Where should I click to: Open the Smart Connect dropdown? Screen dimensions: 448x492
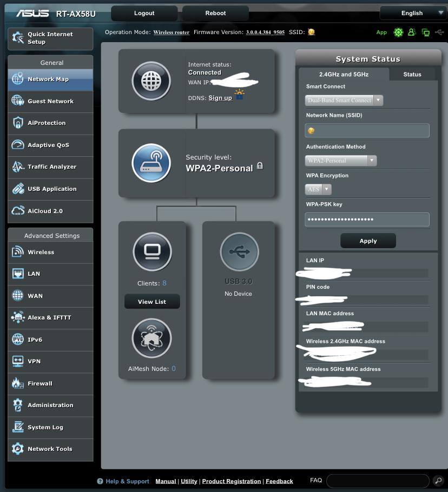[x=344, y=100]
